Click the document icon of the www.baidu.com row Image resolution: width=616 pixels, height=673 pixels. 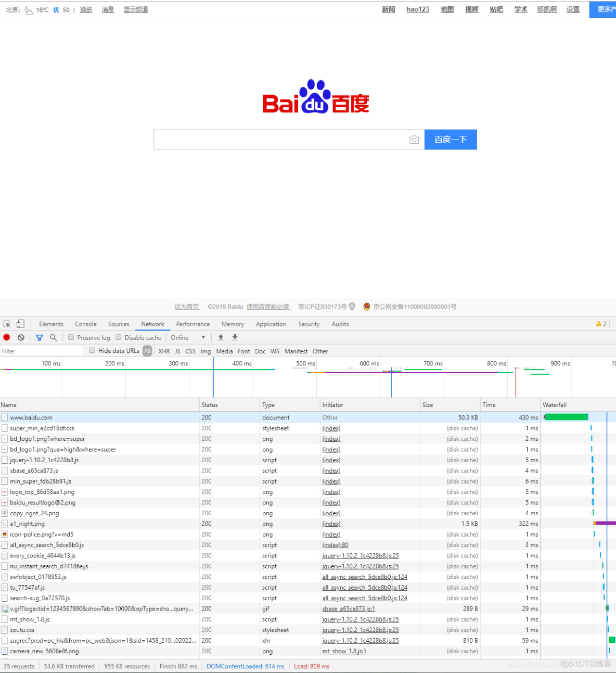(5, 417)
